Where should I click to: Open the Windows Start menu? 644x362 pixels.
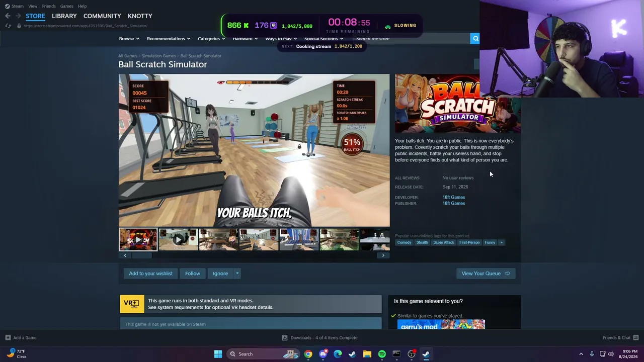point(218,354)
